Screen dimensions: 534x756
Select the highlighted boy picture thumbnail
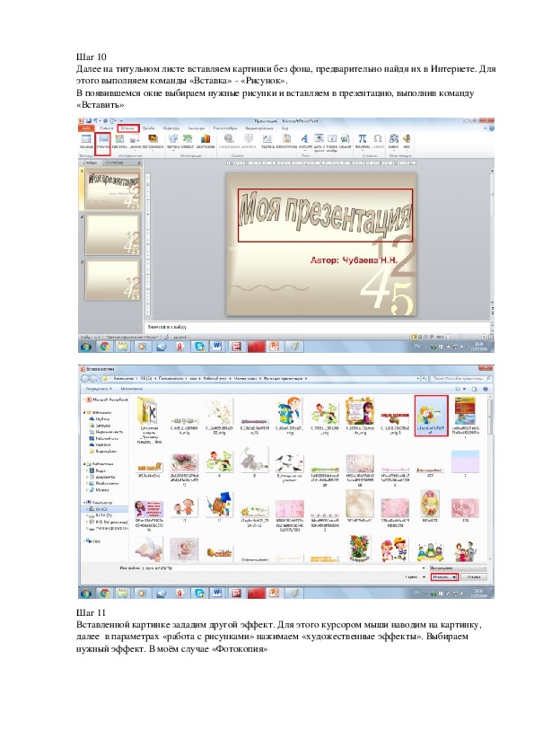pos(432,415)
